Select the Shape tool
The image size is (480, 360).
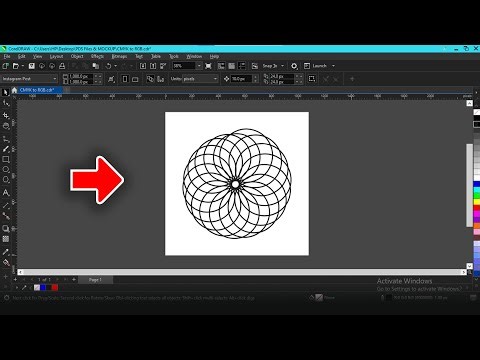pos(6,103)
